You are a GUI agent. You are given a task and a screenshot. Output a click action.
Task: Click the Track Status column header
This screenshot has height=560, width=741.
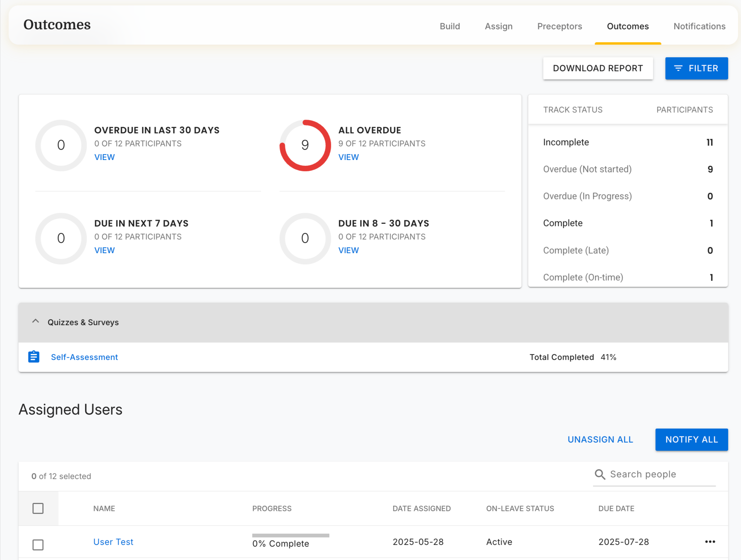coord(572,110)
